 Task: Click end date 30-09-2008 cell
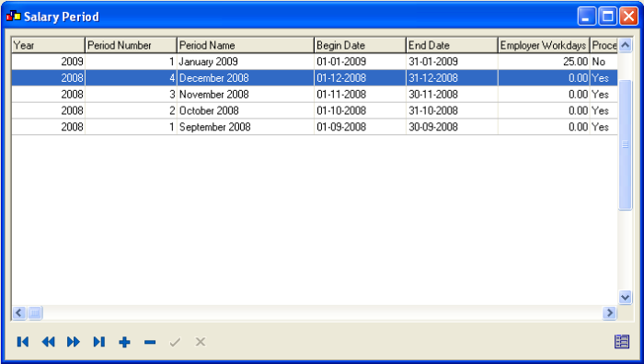(x=453, y=127)
